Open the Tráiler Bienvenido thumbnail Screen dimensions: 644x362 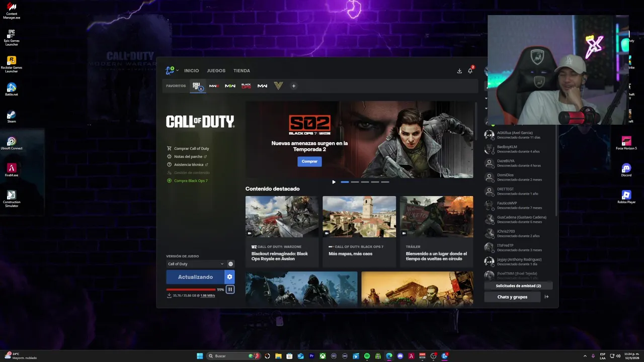(x=436, y=217)
